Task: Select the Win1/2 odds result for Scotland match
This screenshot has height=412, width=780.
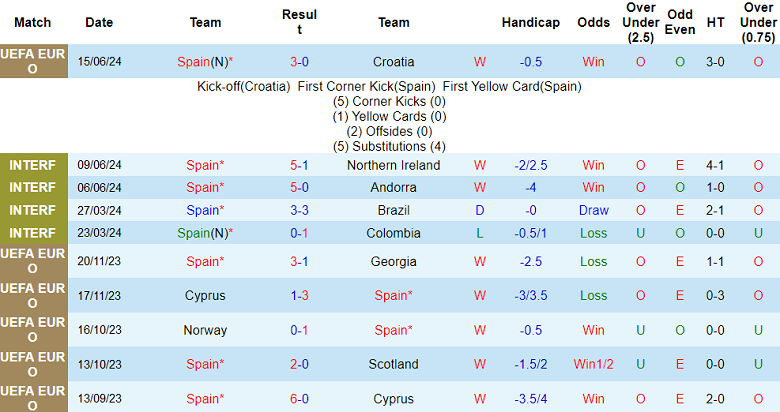Action: coord(593,364)
